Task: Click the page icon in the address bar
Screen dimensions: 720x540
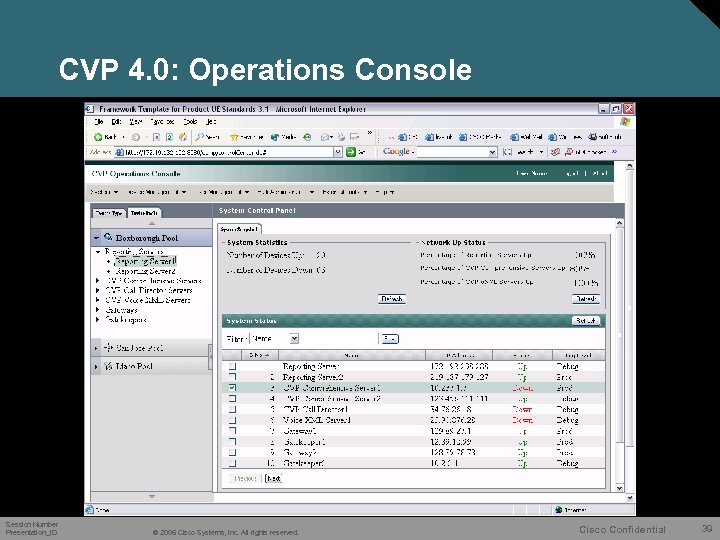Action: pyautogui.click(x=119, y=152)
